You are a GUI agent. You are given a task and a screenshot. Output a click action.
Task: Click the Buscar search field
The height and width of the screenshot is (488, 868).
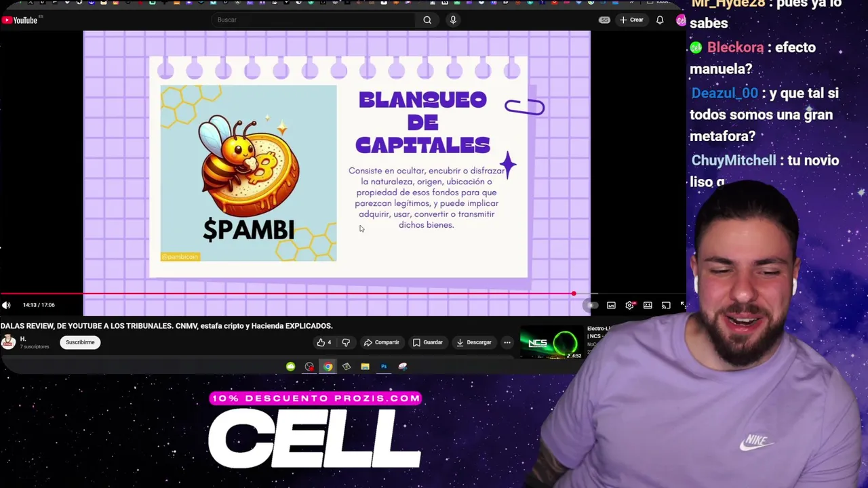[x=315, y=20]
